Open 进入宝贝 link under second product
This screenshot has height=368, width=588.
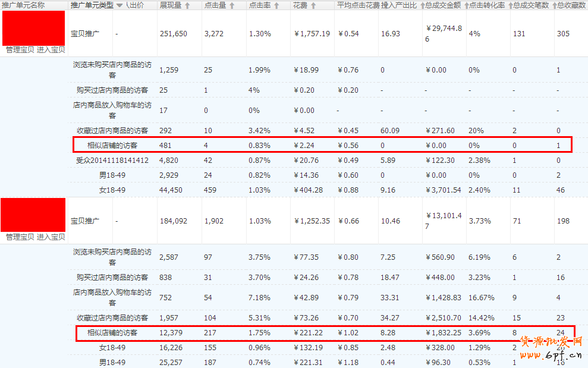(x=51, y=237)
